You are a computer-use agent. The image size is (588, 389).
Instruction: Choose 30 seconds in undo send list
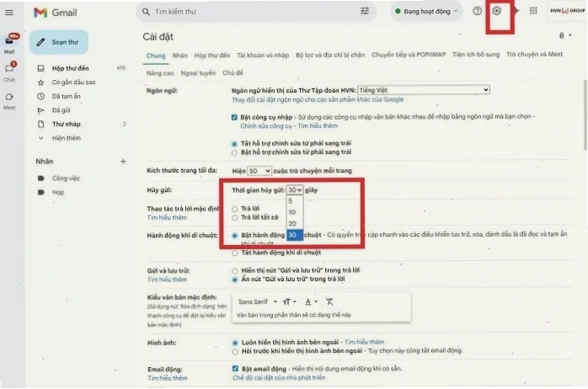pos(295,235)
